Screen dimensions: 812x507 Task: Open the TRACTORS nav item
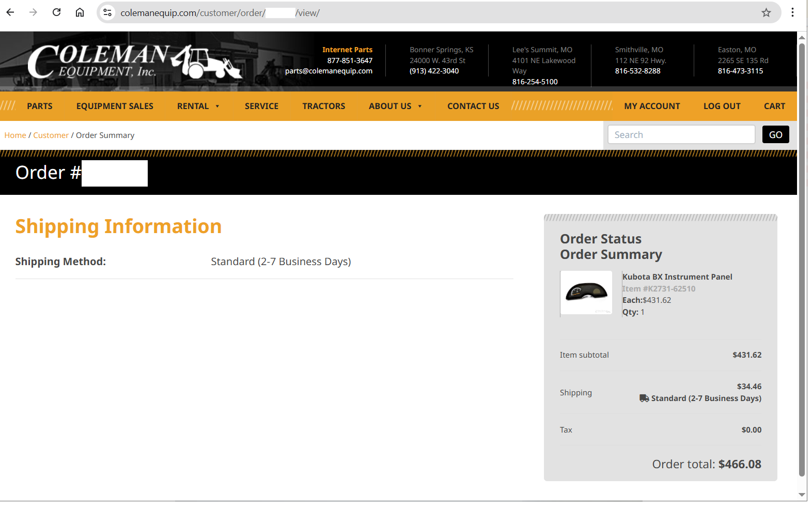tap(324, 106)
